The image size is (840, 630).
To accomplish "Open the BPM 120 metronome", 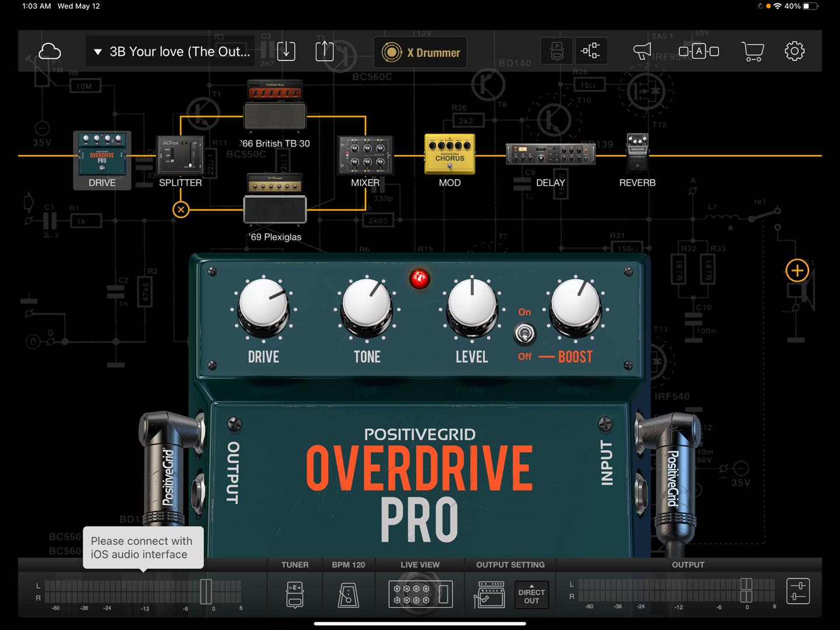I will point(349,595).
